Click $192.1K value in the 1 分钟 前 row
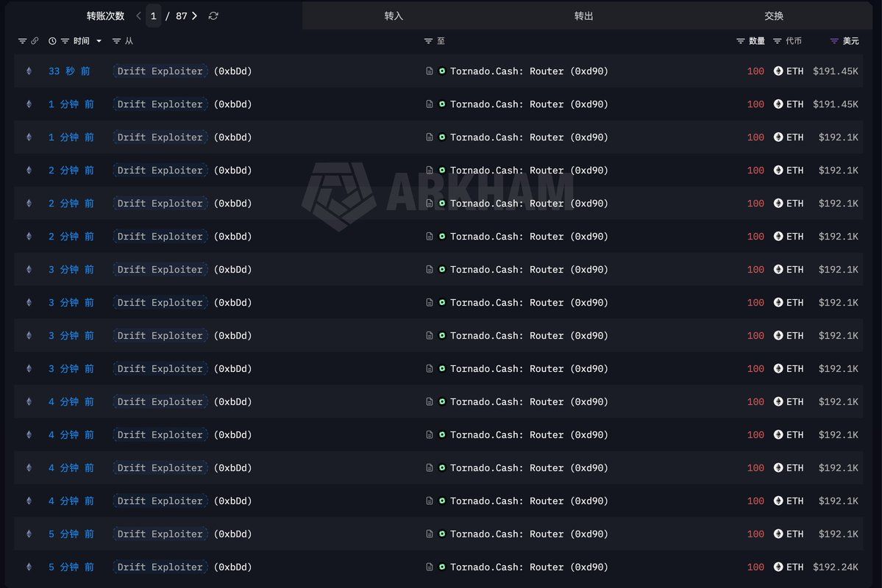Image resolution: width=882 pixels, height=588 pixels. tap(838, 137)
